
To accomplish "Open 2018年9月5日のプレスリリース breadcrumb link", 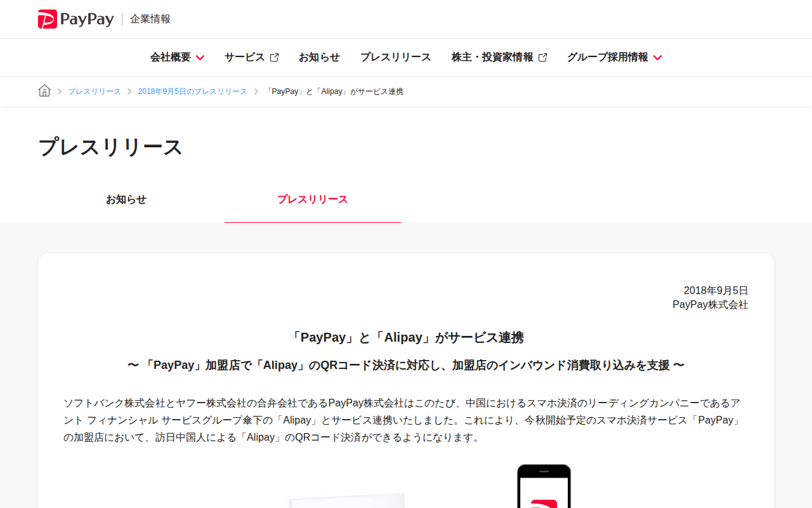I will 193,91.
